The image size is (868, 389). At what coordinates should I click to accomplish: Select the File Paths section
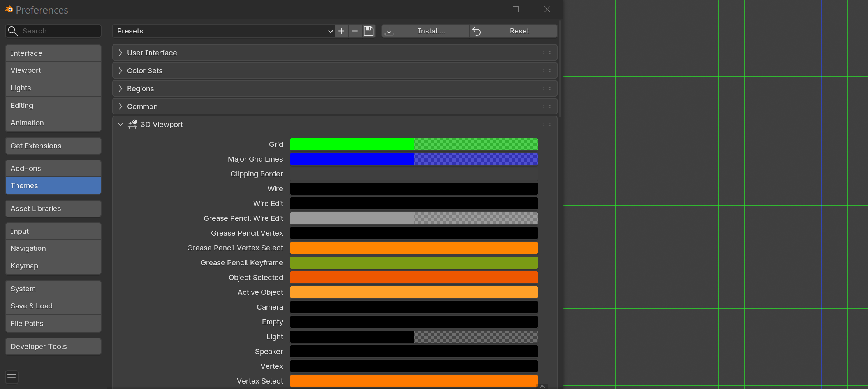(53, 324)
